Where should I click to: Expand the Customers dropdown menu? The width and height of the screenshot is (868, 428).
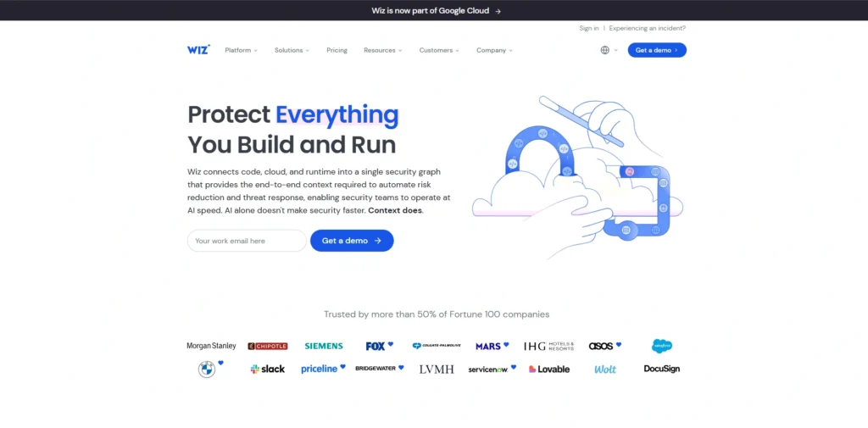coord(439,50)
